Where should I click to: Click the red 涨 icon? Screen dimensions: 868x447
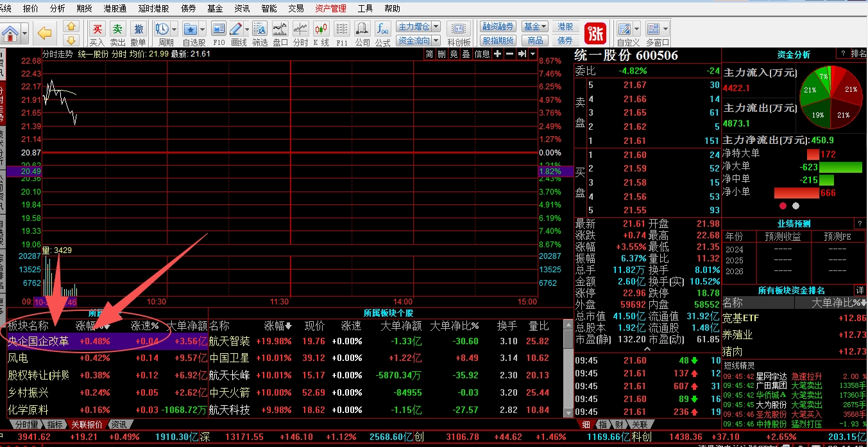tap(595, 33)
